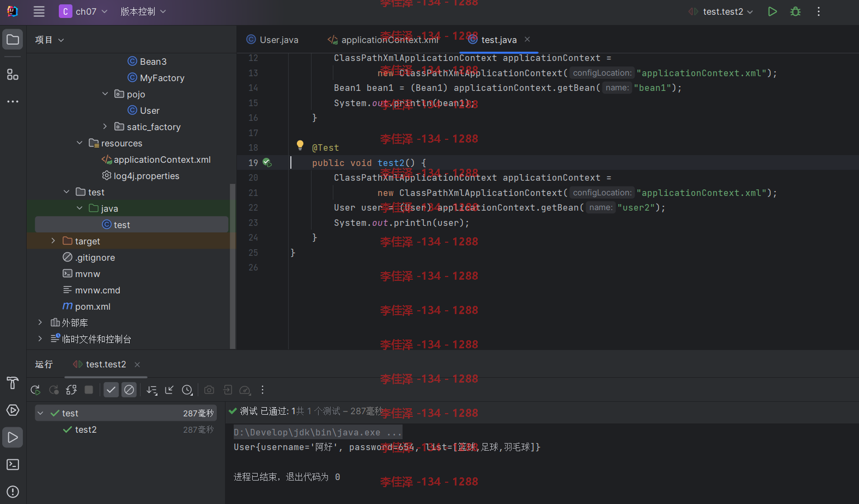The width and height of the screenshot is (859, 504).
Task: Open applicationContext.xml in project tree
Action: click(x=156, y=159)
